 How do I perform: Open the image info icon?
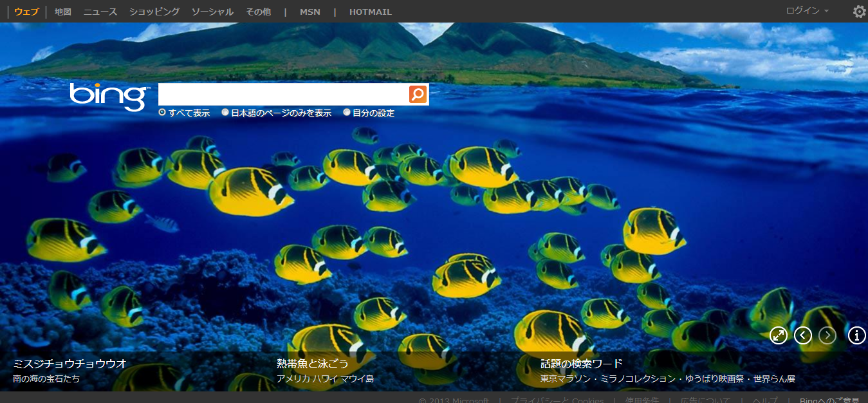tap(856, 335)
